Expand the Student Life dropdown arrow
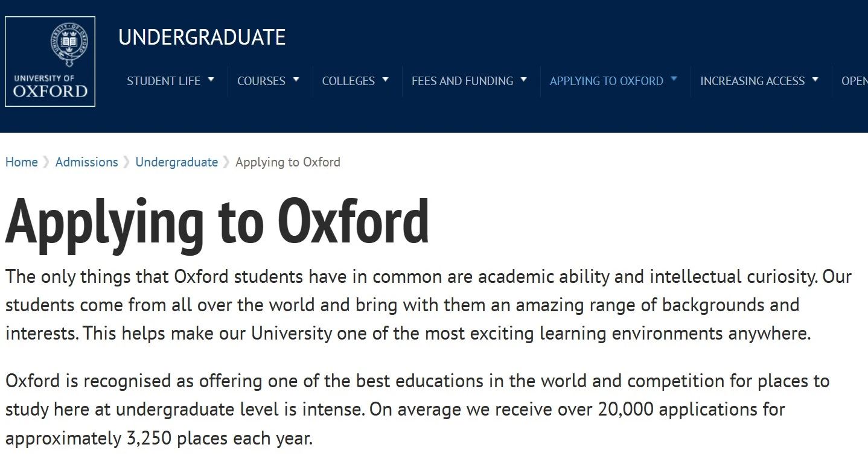This screenshot has height=462, width=868. coord(211,79)
